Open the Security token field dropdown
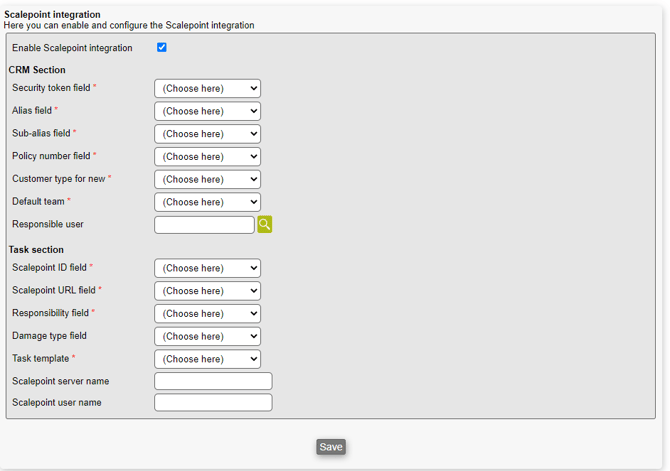Viewport: 670px width, 471px height. [207, 88]
